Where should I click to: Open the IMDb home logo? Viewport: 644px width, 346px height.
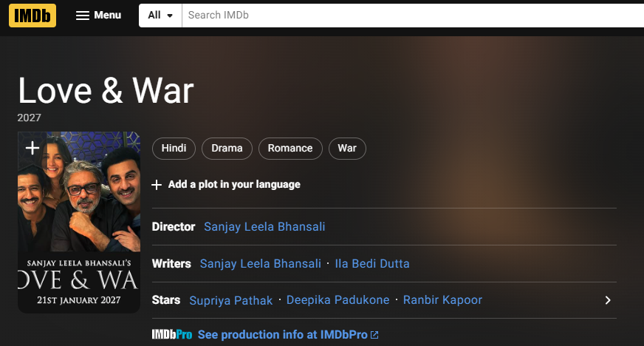(32, 16)
